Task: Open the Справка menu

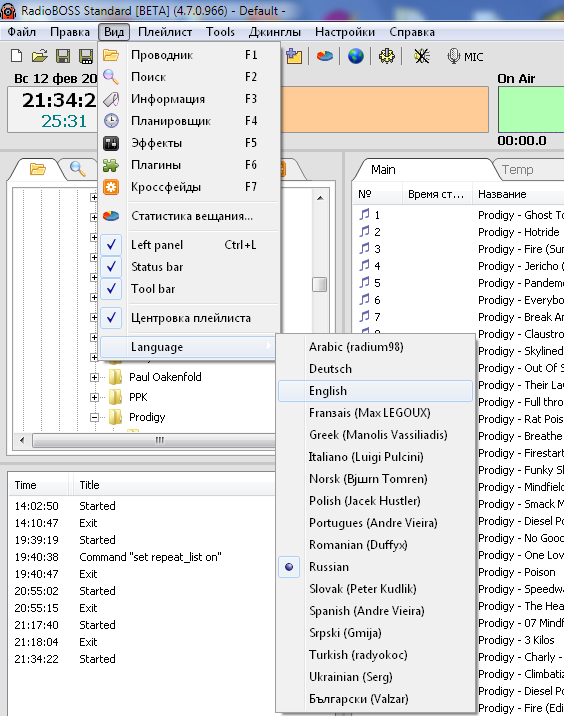Action: pos(412,32)
